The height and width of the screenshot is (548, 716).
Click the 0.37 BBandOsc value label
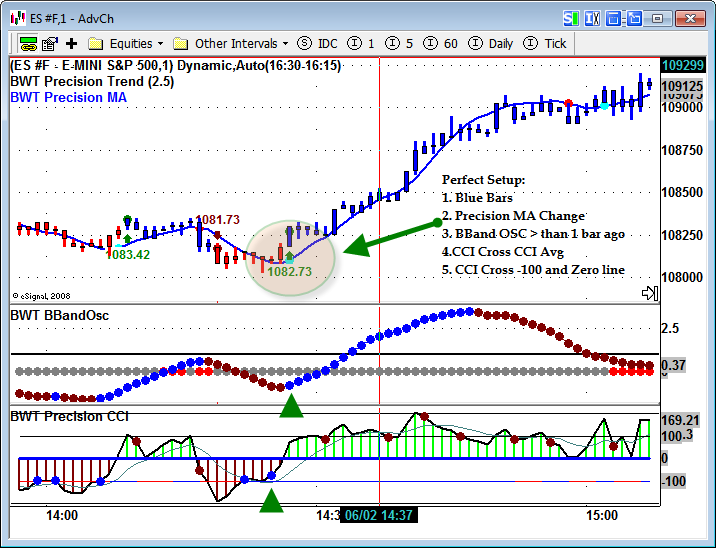pos(674,365)
